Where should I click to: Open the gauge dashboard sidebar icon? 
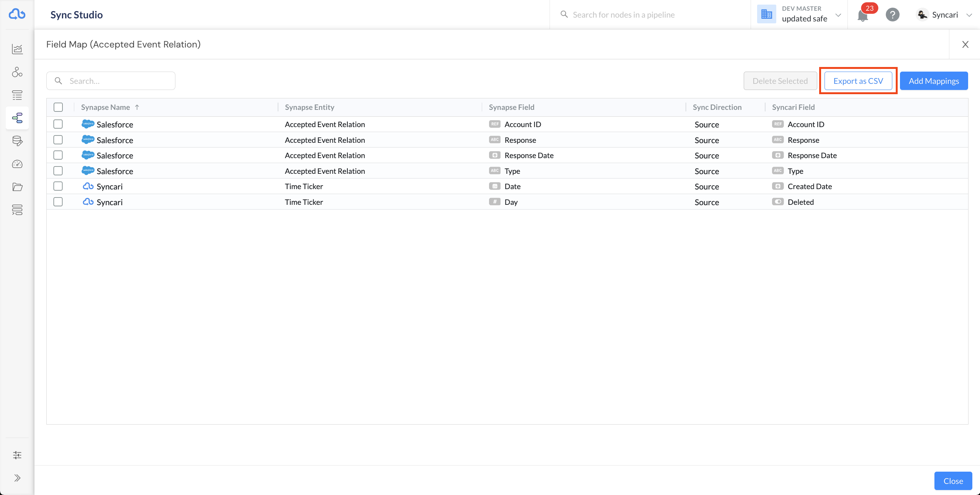click(x=17, y=164)
